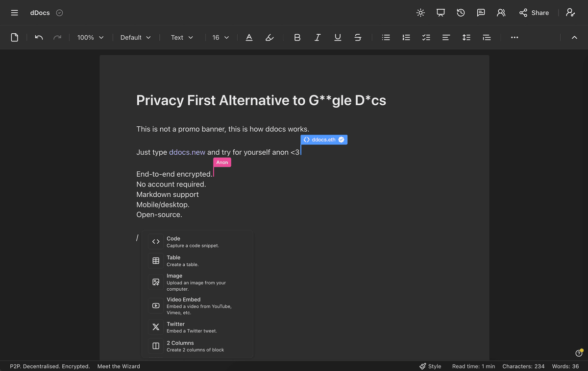Open the font size 16 dropdown
588x371 pixels.
(220, 37)
